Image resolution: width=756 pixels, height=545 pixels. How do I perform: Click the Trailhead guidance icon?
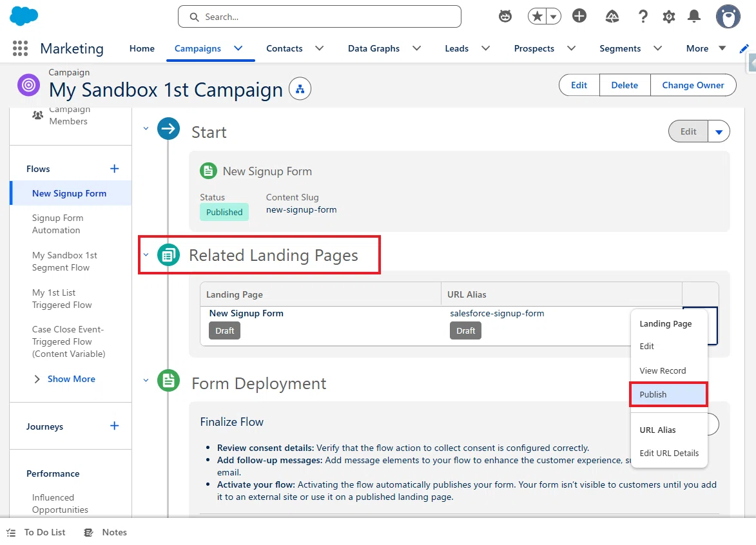coord(612,17)
